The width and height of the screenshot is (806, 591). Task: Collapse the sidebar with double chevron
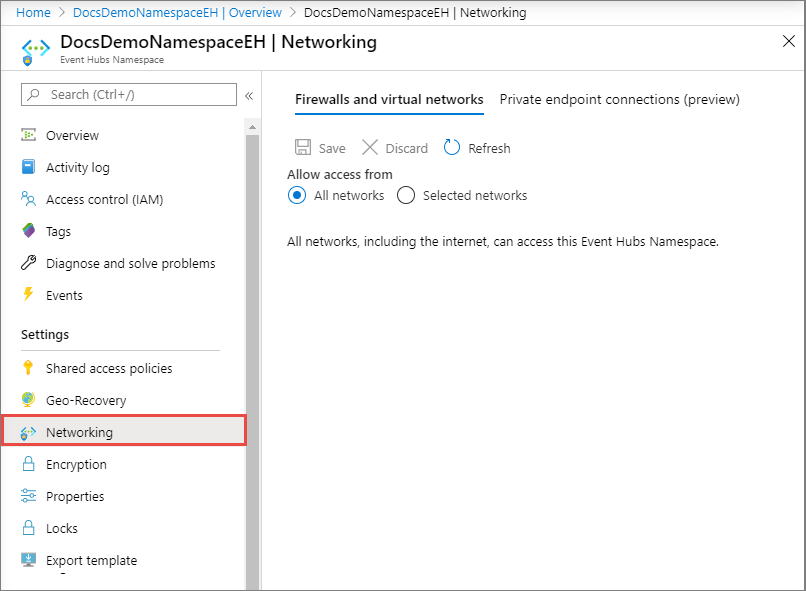click(249, 96)
